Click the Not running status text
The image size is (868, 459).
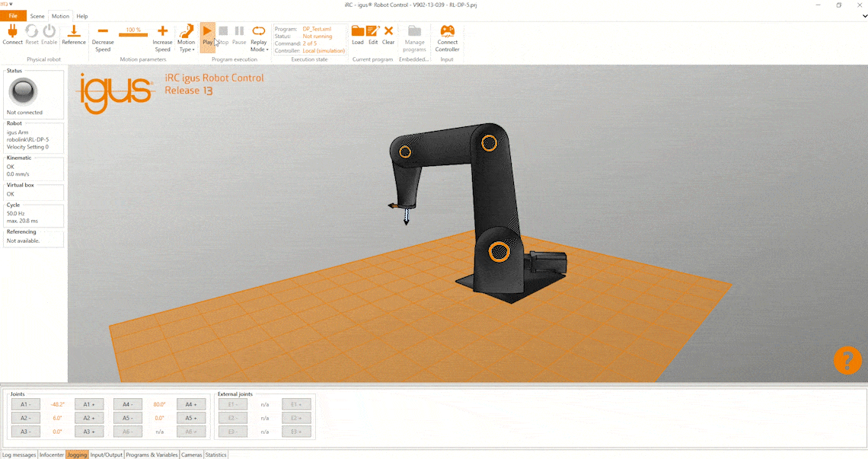[318, 36]
